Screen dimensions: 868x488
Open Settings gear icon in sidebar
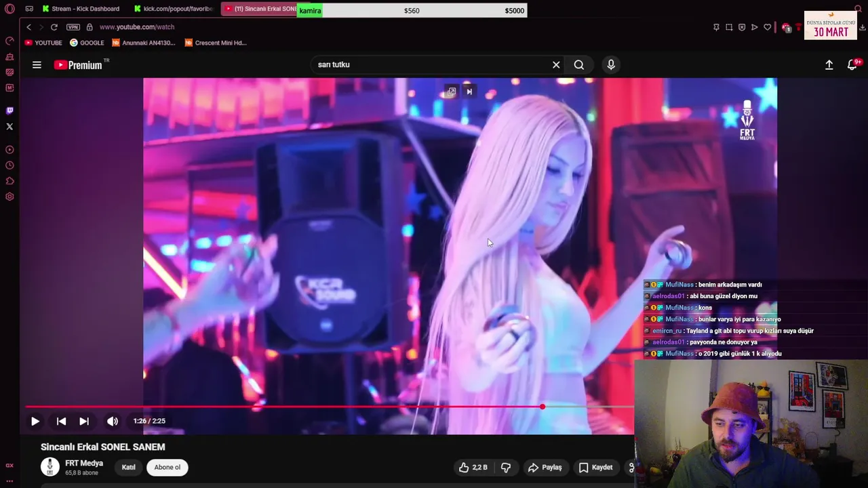(9, 197)
